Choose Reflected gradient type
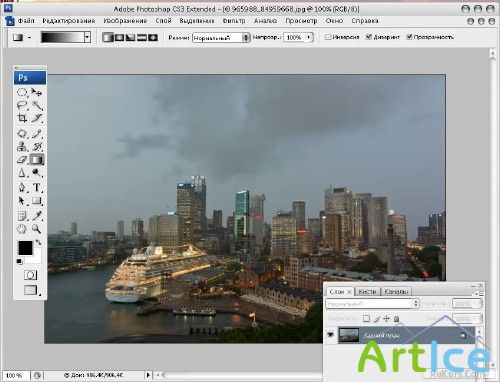Screen dimensions: 500x382 [142, 37]
